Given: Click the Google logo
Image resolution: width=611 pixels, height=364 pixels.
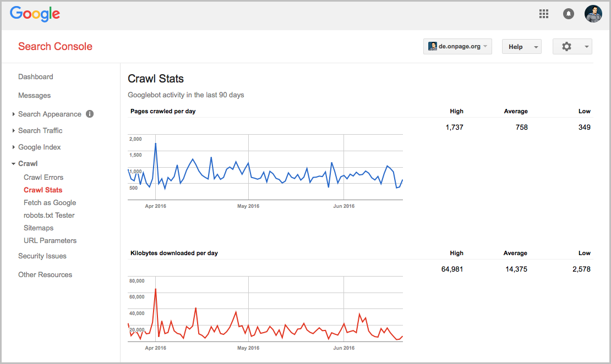Looking at the screenshot, I should (x=35, y=14).
